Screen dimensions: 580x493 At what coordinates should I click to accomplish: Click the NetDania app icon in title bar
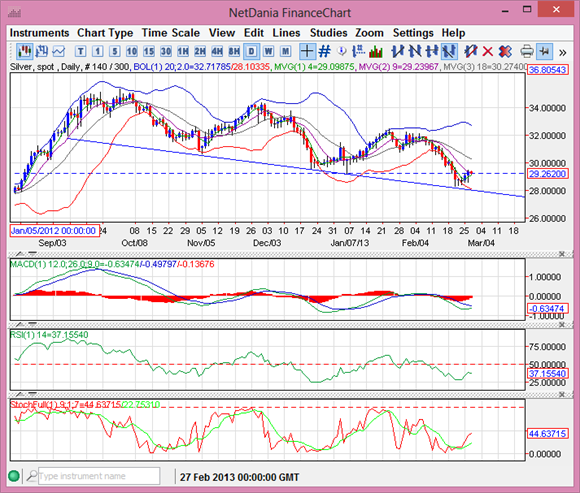(14, 13)
